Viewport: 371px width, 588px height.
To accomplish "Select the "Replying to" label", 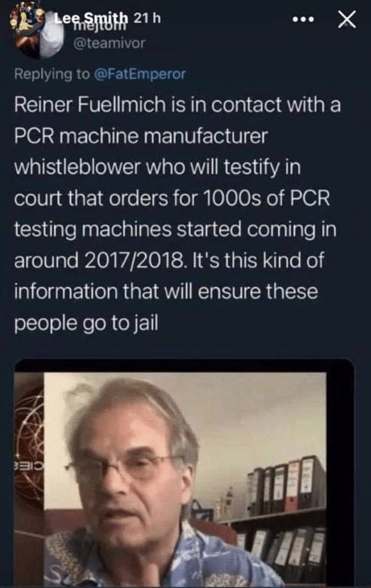I will click(52, 74).
